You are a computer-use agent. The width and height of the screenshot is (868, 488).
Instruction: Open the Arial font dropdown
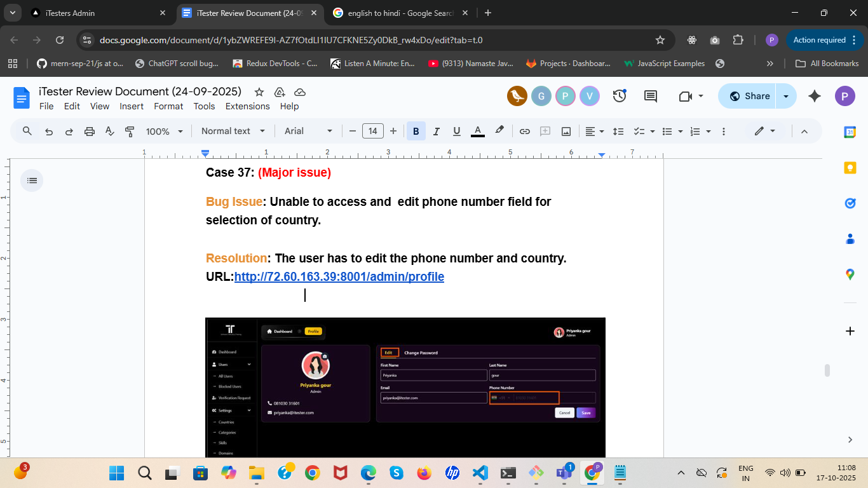click(x=308, y=132)
